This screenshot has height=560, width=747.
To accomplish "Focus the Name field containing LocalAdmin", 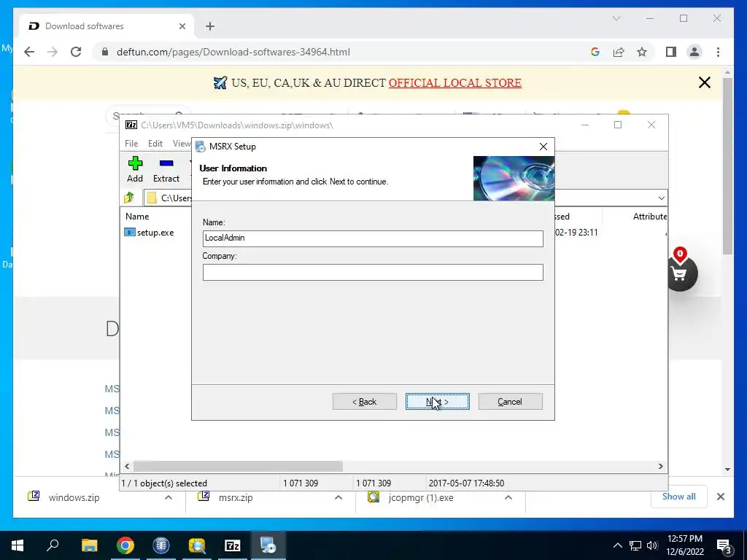I will pos(373,238).
